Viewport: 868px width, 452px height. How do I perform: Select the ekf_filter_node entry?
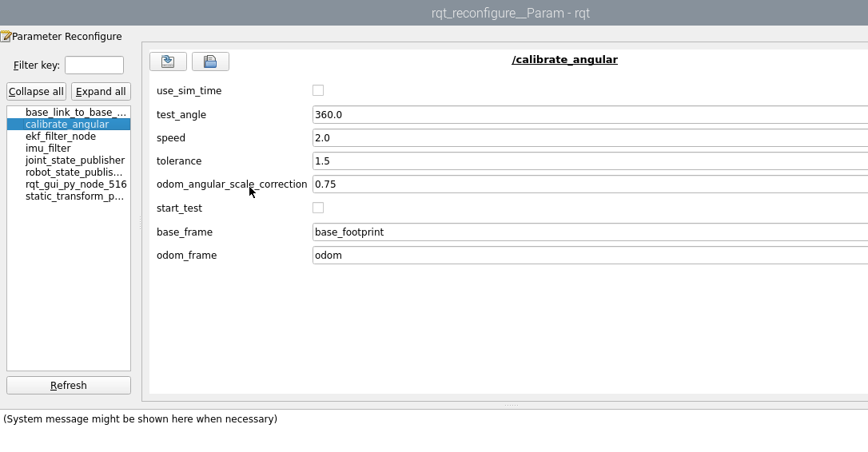tap(69, 136)
